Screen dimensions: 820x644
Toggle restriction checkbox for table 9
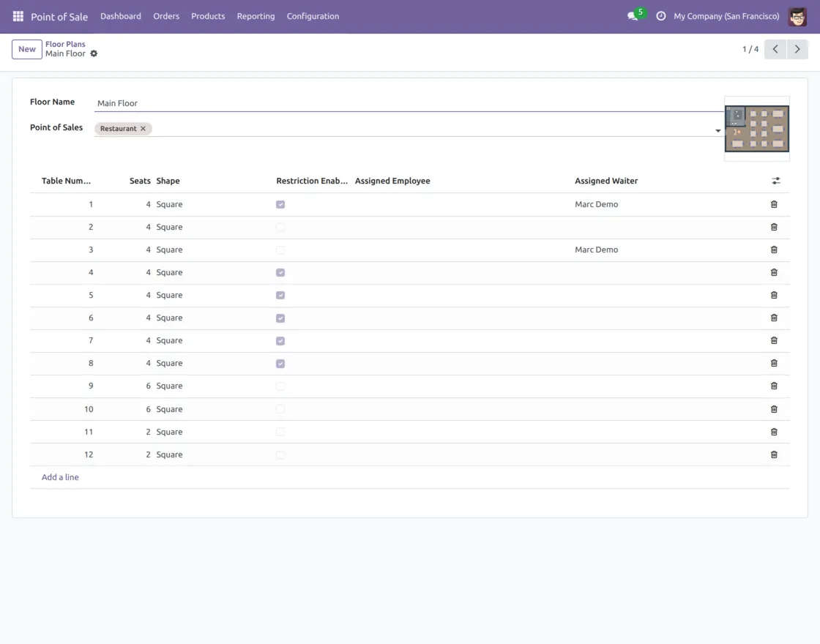(280, 386)
